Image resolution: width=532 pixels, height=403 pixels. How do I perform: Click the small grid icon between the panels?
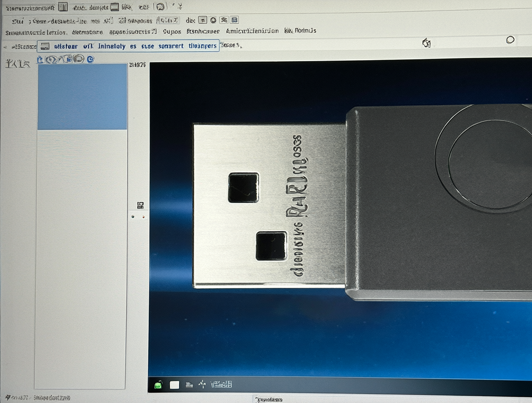141,205
